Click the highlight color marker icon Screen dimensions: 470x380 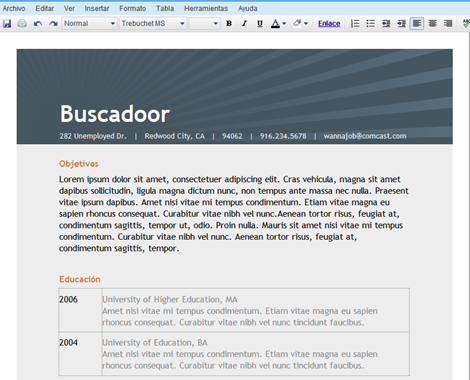point(297,23)
